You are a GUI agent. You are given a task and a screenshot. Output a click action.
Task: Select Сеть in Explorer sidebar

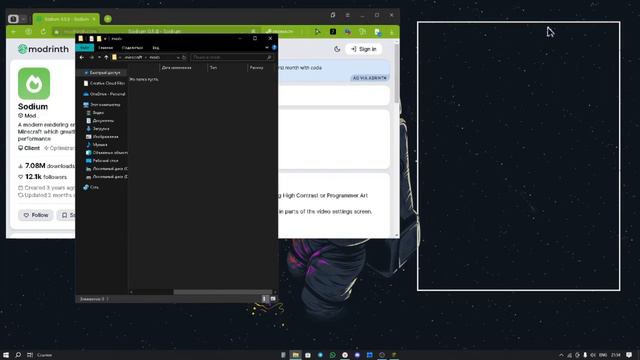click(91, 187)
